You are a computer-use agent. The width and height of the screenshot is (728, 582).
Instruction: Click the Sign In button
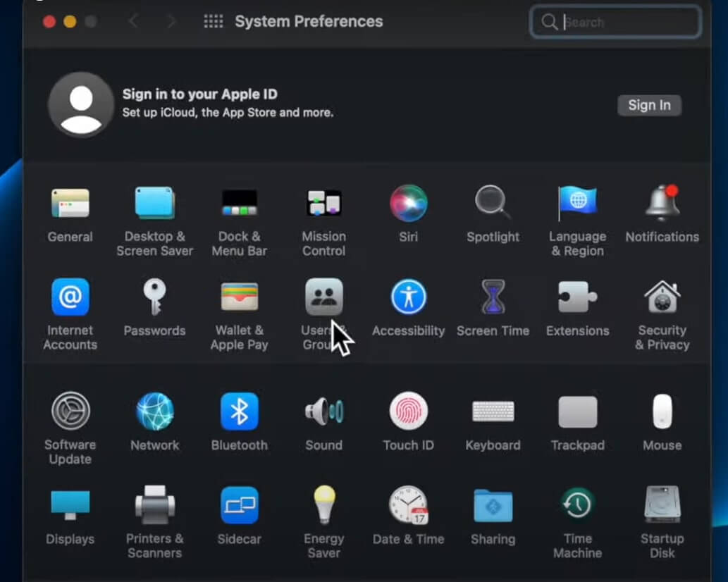tap(649, 105)
